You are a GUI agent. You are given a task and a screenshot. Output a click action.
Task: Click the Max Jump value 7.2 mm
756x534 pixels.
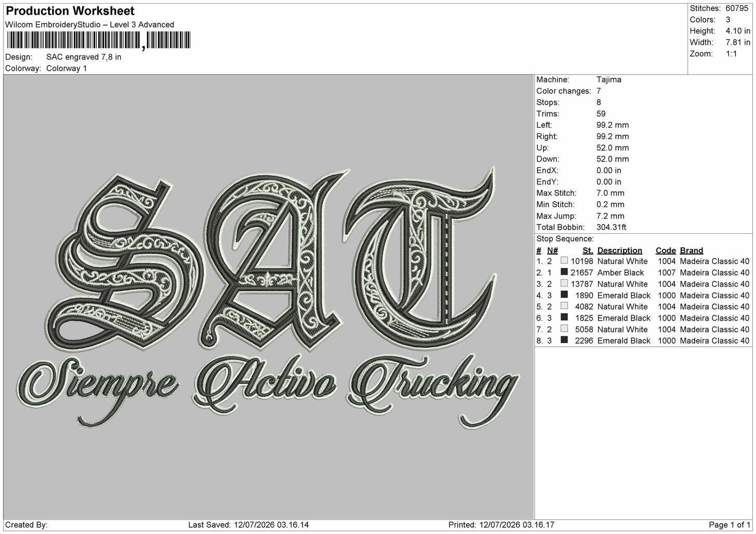click(611, 216)
